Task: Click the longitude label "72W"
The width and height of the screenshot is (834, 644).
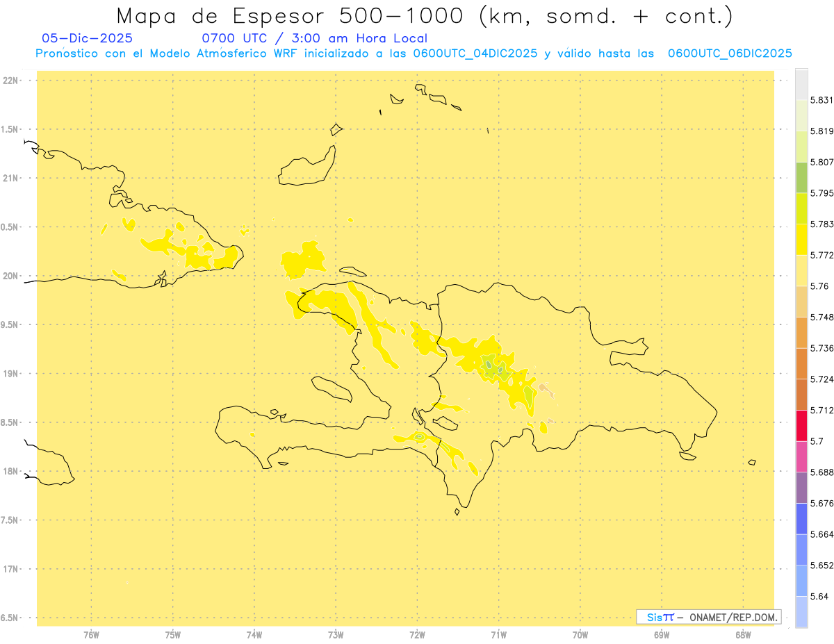Action: 417,635
